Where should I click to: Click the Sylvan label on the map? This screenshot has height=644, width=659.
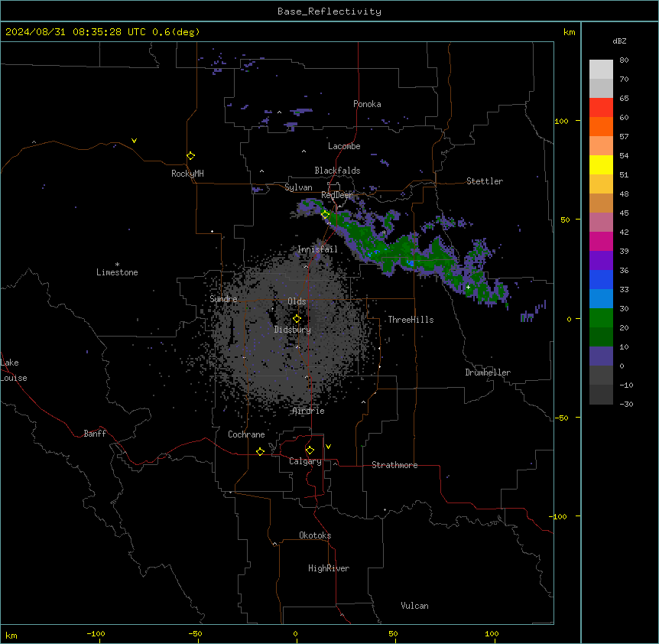pos(298,187)
